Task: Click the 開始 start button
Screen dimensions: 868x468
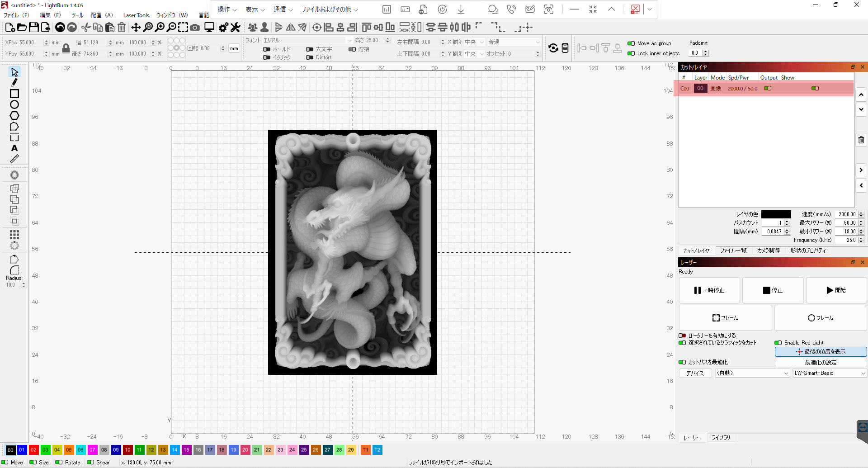Action: point(836,290)
